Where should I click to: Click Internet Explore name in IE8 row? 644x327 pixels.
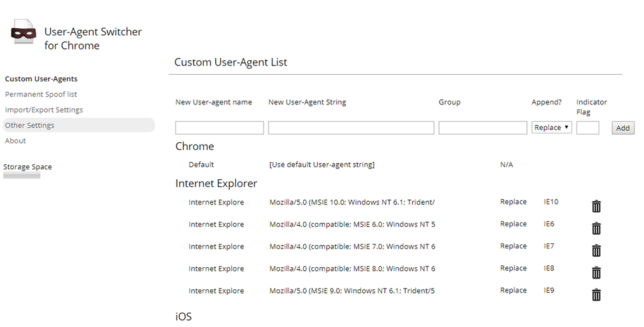click(216, 269)
